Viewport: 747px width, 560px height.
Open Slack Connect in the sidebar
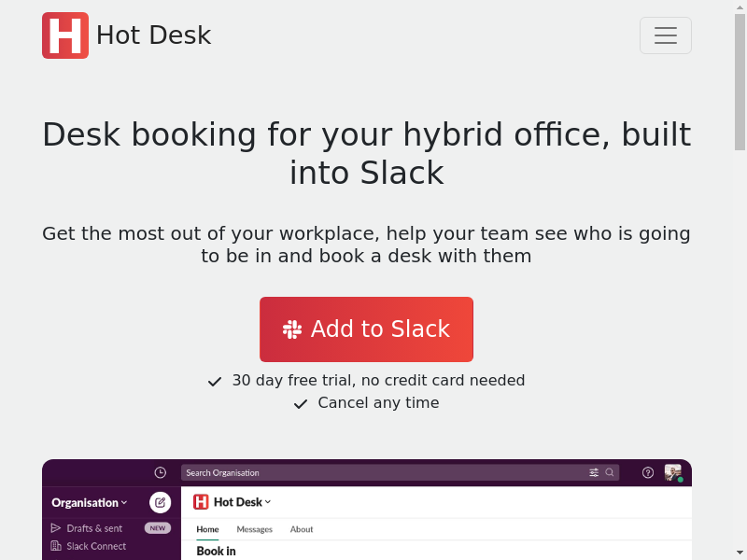(95, 546)
